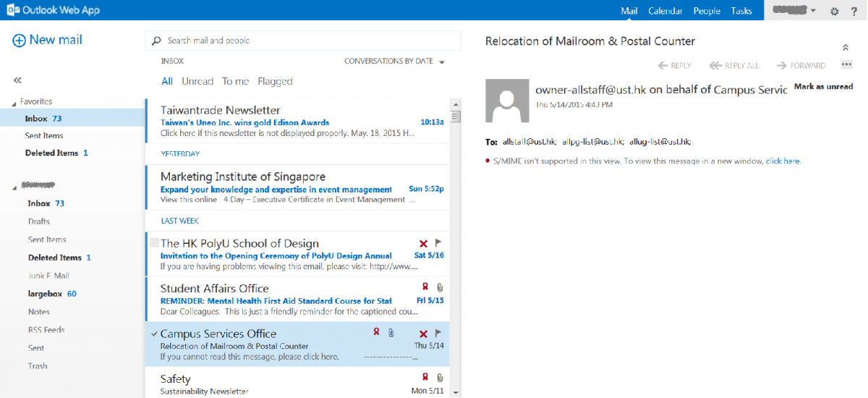Open People in top navigation
Screen dimensions: 868x398
coord(707,11)
